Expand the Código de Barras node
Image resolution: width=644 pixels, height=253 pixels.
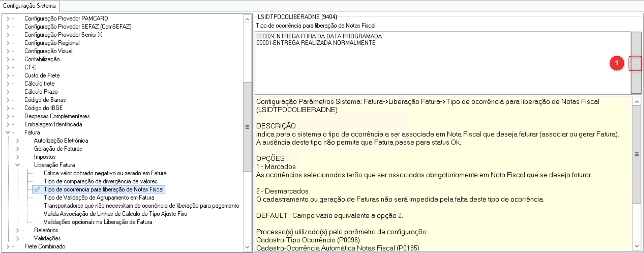point(8,100)
